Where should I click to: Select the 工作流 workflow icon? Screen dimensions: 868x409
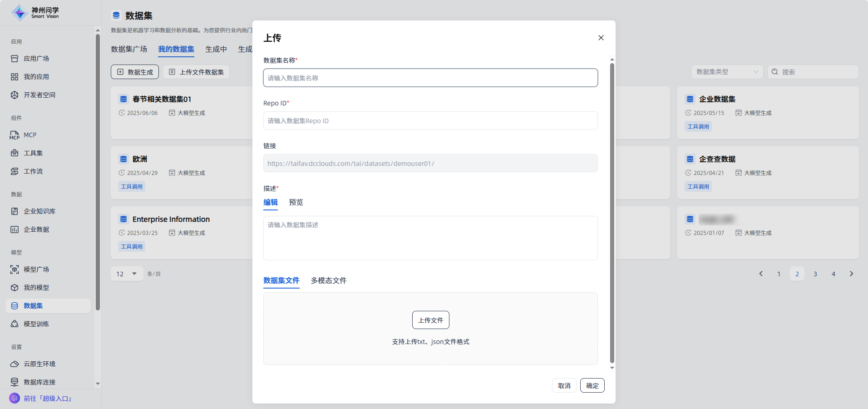point(15,171)
